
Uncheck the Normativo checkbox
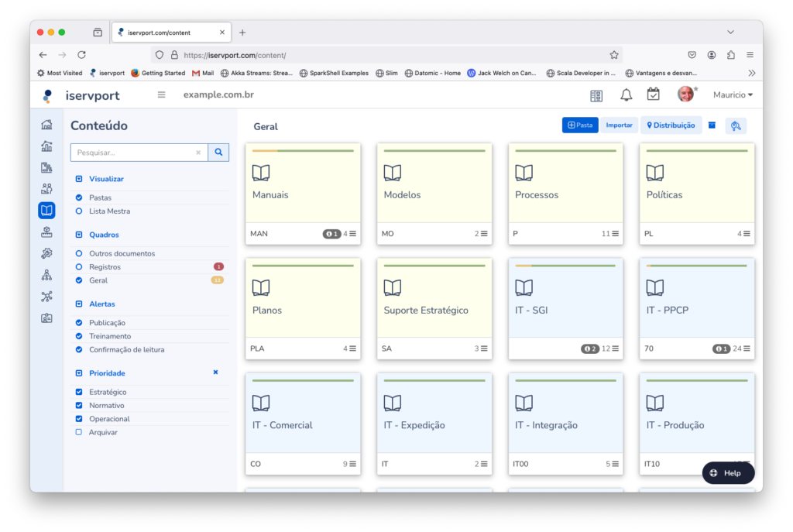[x=79, y=406]
